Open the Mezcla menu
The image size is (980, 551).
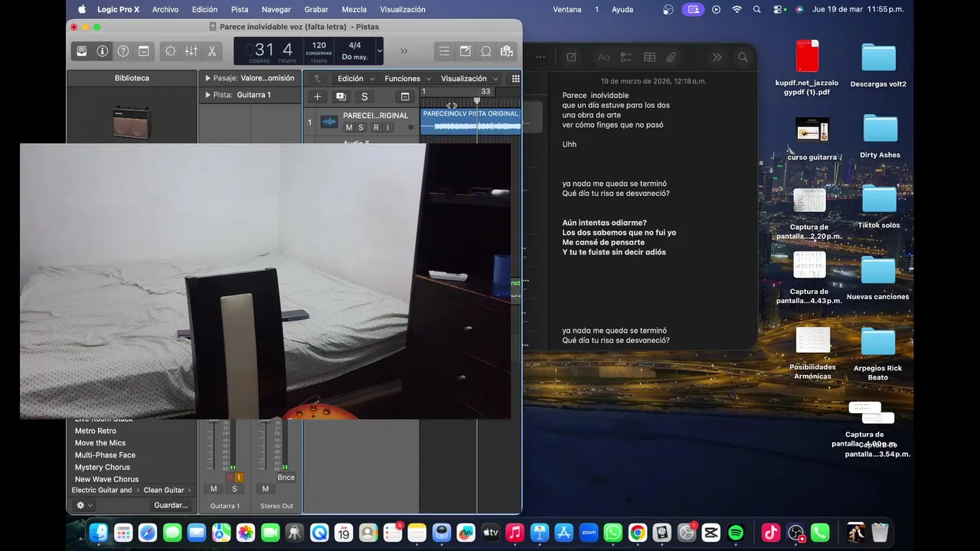point(354,9)
